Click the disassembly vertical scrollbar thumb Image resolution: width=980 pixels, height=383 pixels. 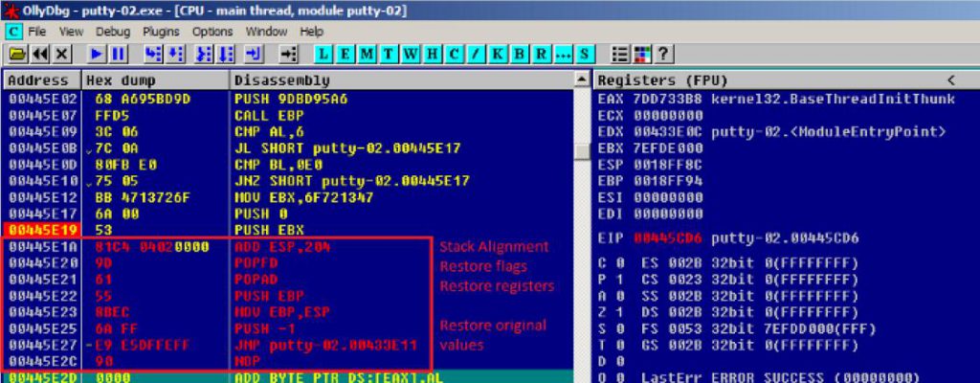(x=582, y=152)
